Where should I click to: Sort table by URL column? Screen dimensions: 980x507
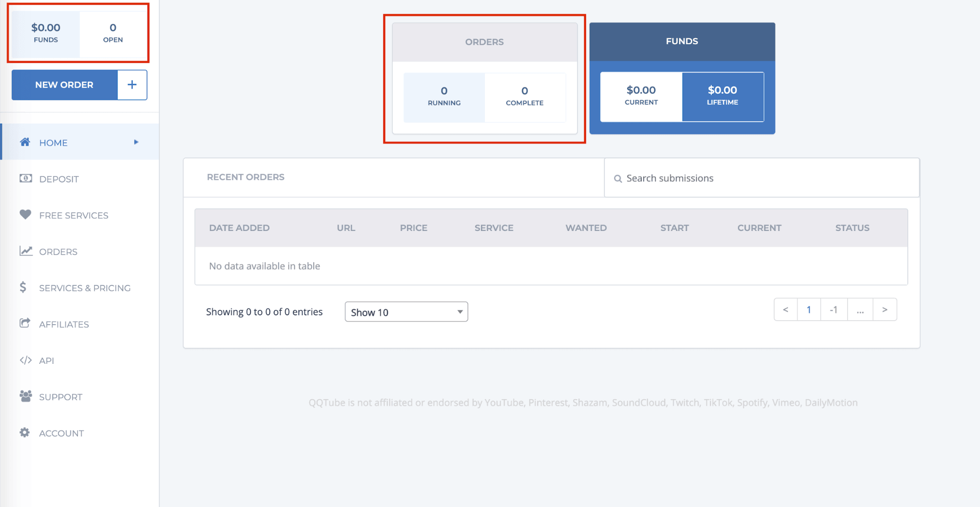(346, 228)
